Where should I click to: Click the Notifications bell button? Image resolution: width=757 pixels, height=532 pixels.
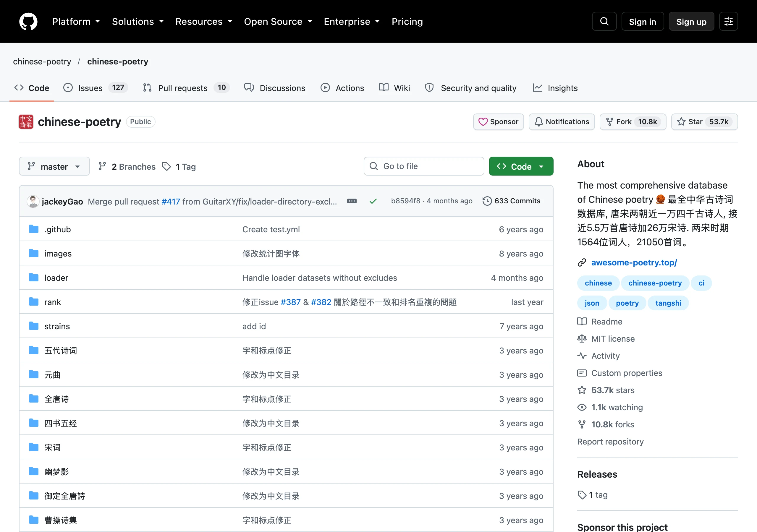(x=562, y=122)
